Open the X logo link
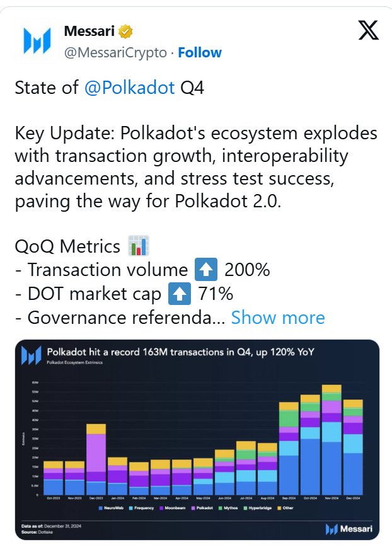The width and height of the screenshot is (392, 552). [x=368, y=30]
